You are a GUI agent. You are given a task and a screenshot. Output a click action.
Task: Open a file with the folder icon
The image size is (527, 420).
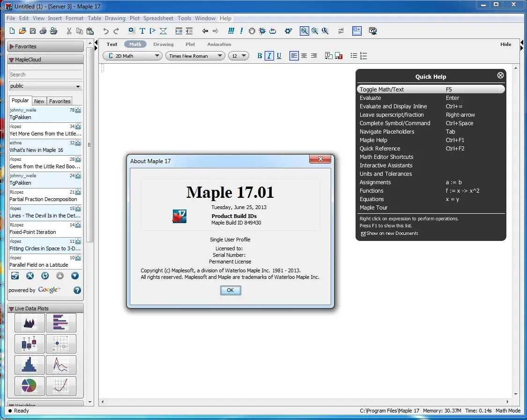(x=22, y=31)
